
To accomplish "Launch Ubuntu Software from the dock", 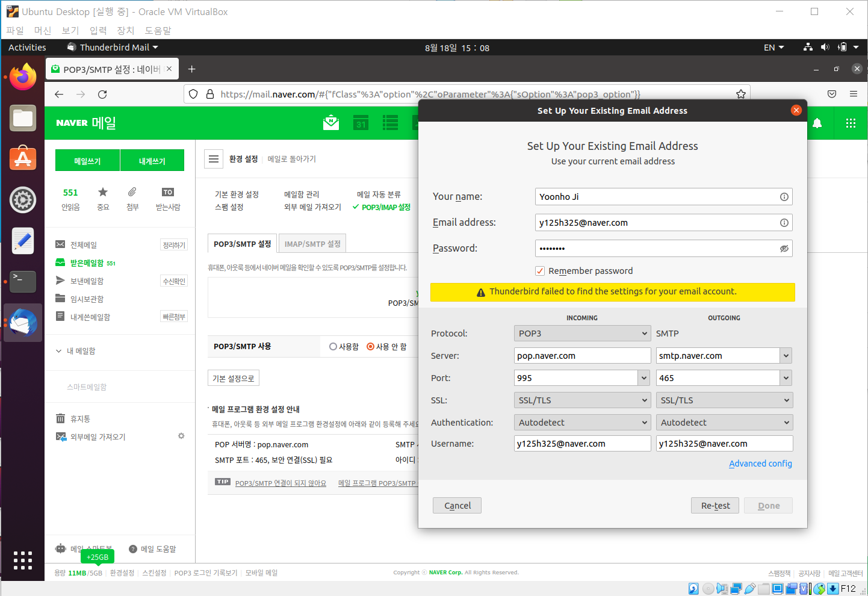I will 23,158.
